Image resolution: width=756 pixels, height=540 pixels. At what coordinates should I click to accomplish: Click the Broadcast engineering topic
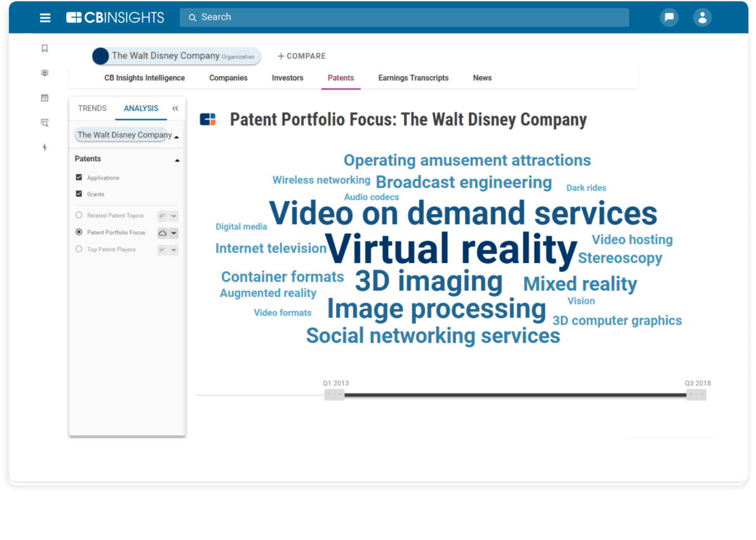click(x=464, y=182)
